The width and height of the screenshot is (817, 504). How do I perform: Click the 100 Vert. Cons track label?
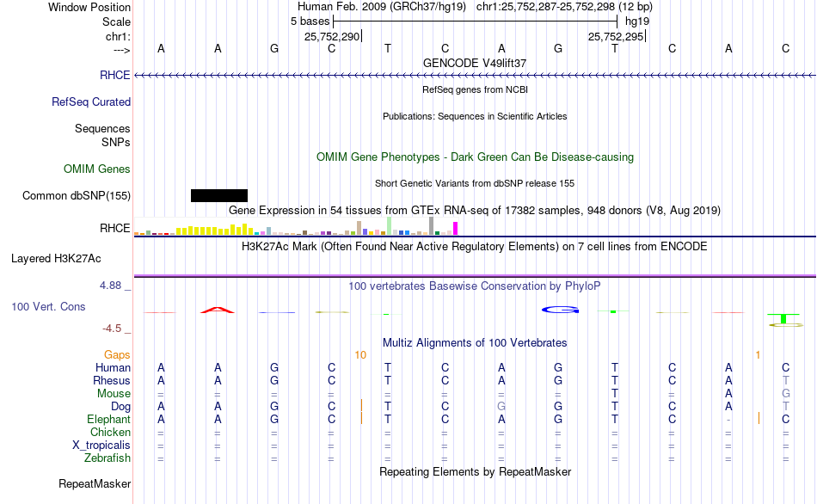coord(48,306)
